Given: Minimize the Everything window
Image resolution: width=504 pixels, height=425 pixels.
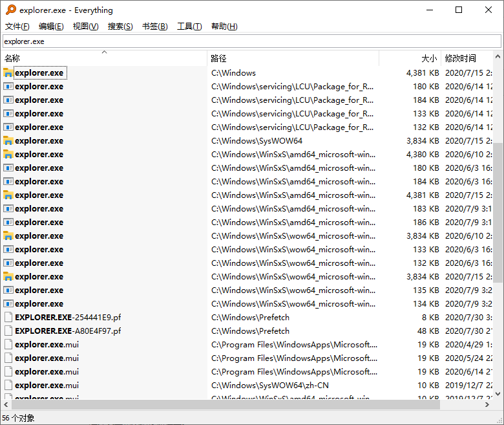Looking at the screenshot, I should [430, 10].
